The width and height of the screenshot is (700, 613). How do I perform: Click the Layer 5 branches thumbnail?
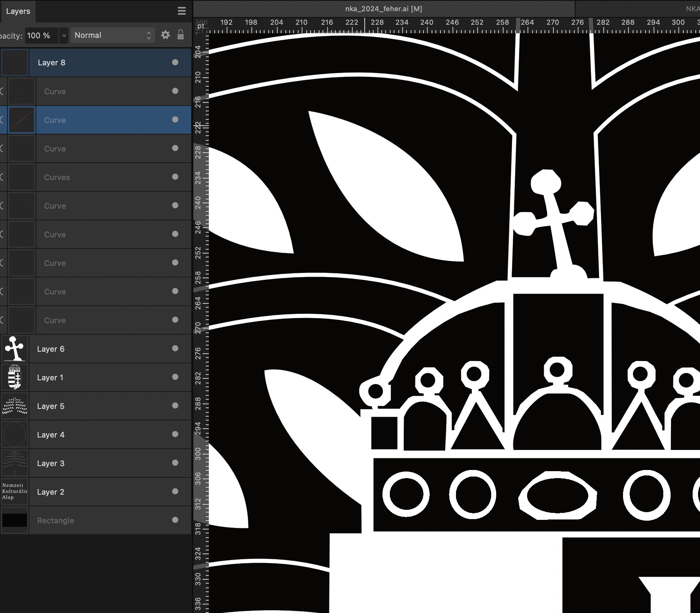15,406
